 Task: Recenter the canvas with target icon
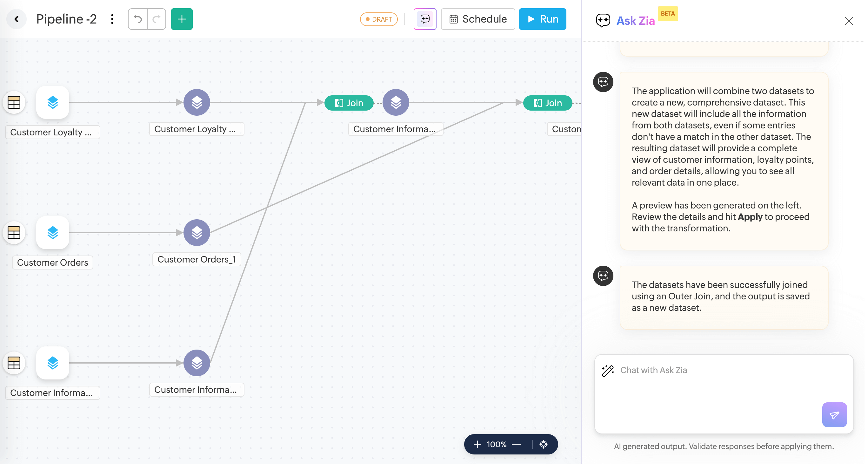[544, 444]
